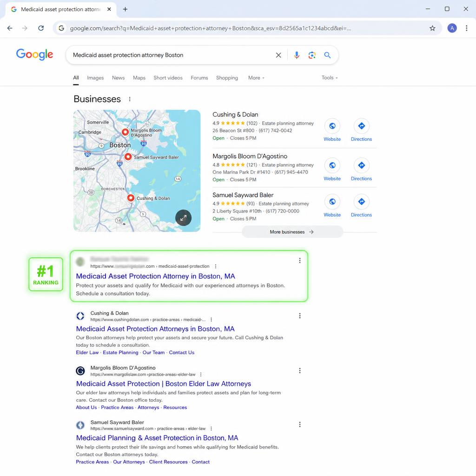The height and width of the screenshot is (476, 476).
Task: Open the Chrome profile avatar A
Action: click(452, 28)
